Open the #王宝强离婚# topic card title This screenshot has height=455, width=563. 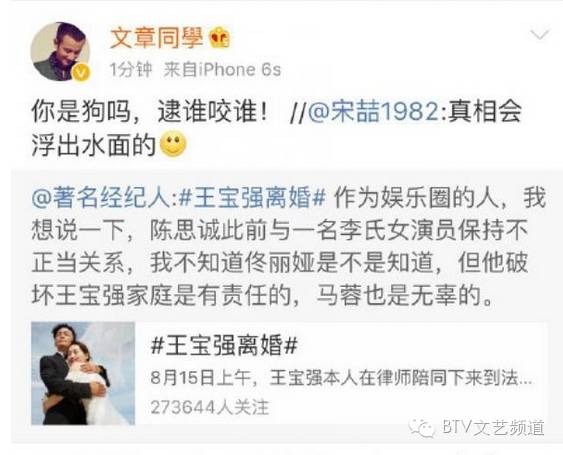click(x=224, y=346)
